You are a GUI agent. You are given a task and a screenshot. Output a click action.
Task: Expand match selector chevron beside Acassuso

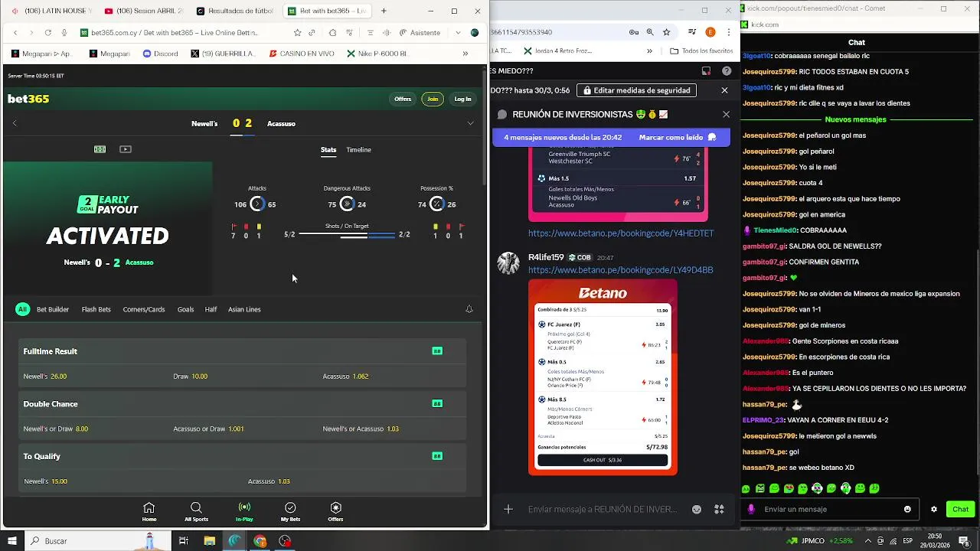(470, 123)
